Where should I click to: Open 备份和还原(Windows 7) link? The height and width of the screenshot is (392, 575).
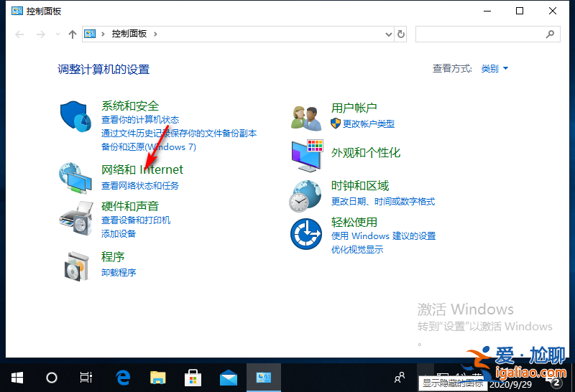pos(149,147)
